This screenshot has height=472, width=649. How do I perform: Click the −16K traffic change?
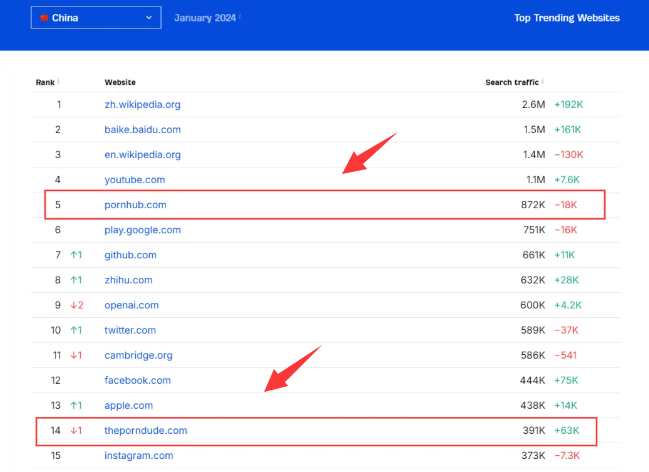[565, 230]
